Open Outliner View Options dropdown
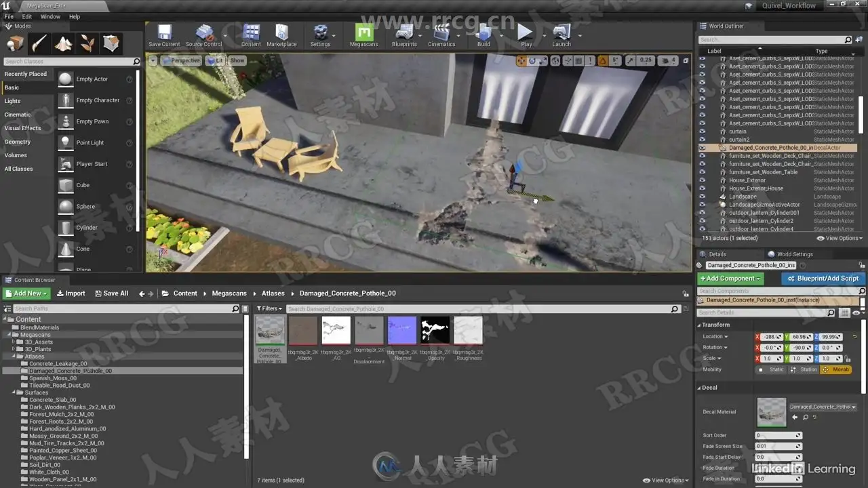 point(840,238)
